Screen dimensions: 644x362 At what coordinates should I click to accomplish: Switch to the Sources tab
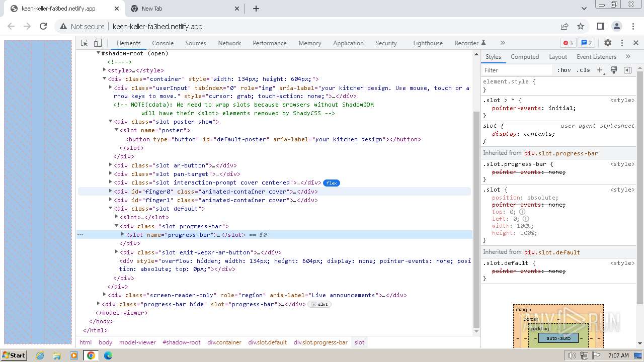pos(196,43)
